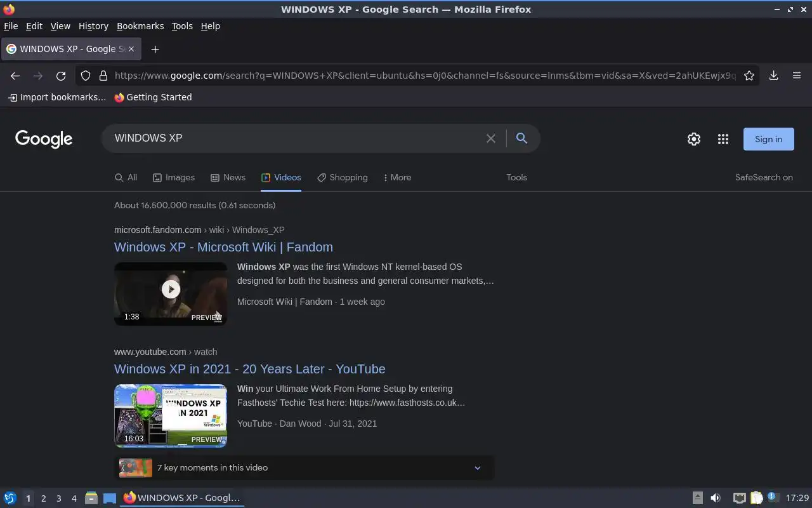Open the update notification tray icon
Viewport: 812px width, 508px height.
(x=773, y=497)
